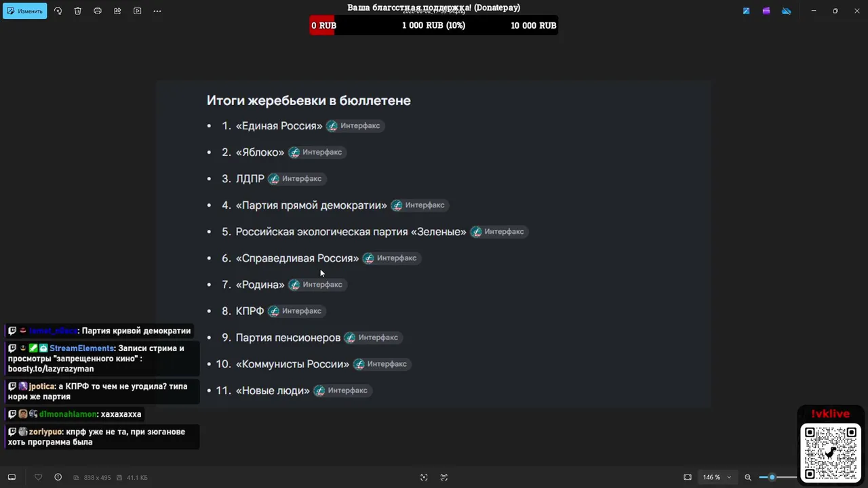Click the heading Итоги жеребьевки в бюллетене
The height and width of the screenshot is (488, 868).
309,100
